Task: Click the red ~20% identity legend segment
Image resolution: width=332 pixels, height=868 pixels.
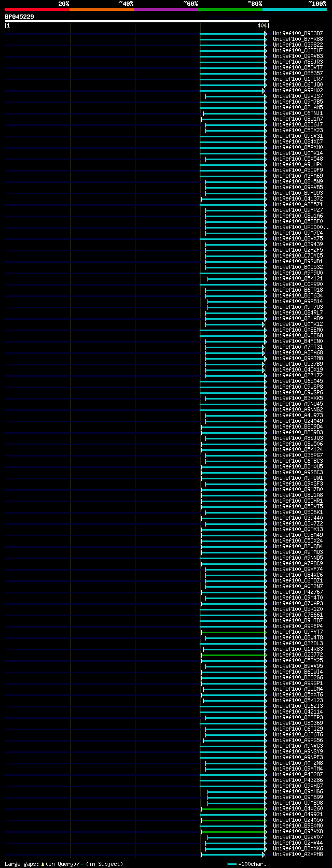Action: click(x=37, y=9)
